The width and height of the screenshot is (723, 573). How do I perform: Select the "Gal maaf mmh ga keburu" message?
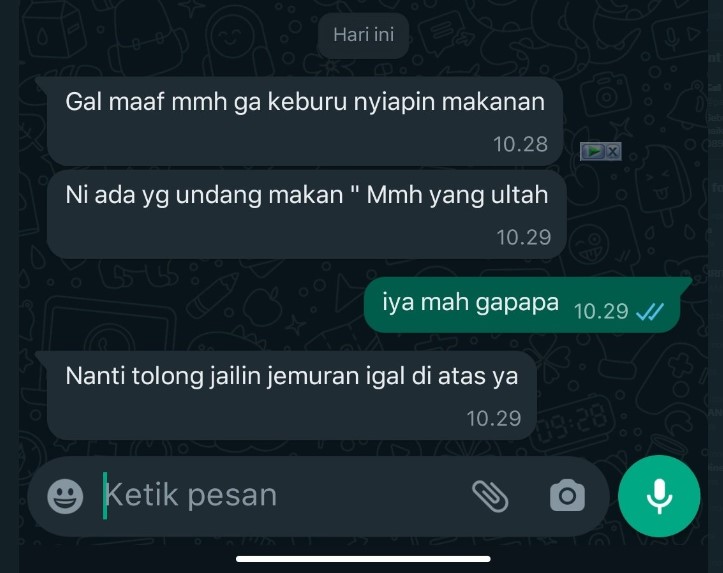point(305,121)
